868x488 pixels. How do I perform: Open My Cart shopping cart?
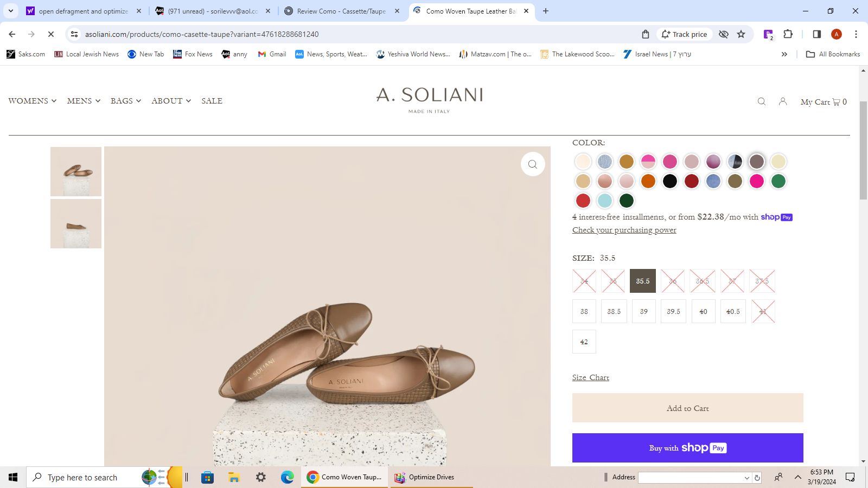[823, 102]
